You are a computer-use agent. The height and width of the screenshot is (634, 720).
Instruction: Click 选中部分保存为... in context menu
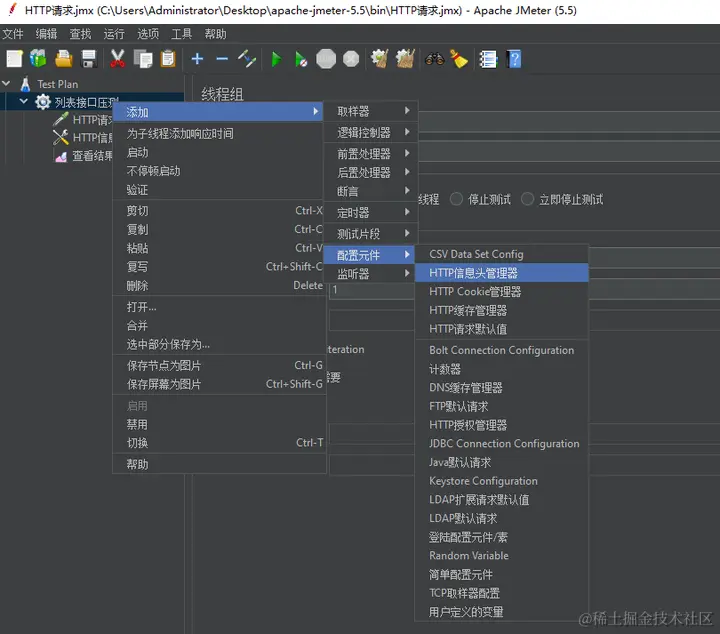219,344
